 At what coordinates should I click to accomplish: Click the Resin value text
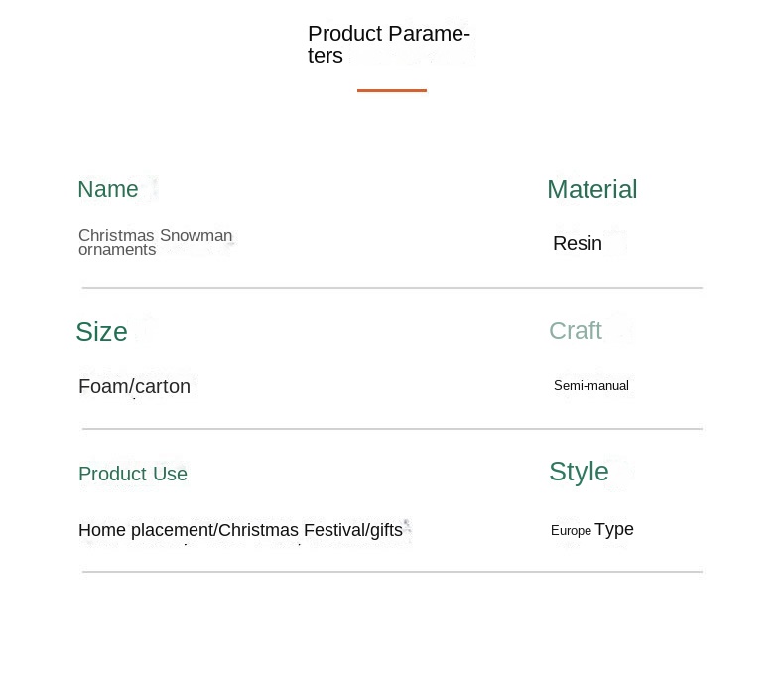coord(578,243)
